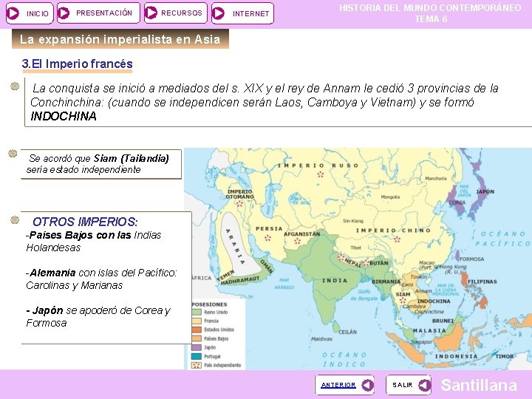Click the play arrow icon beside PRESENTACIÓN
532x399 pixels.
64,13
